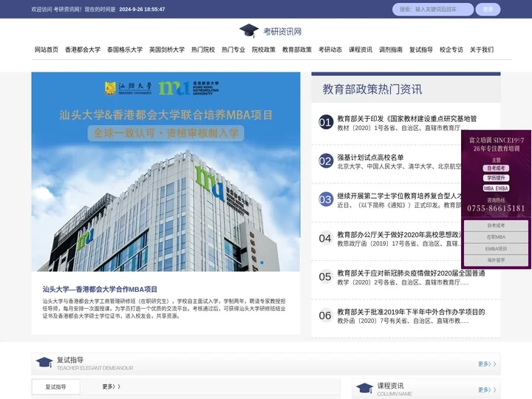Open 复试指导 navigation item
The height and width of the screenshot is (399, 532).
(421, 50)
